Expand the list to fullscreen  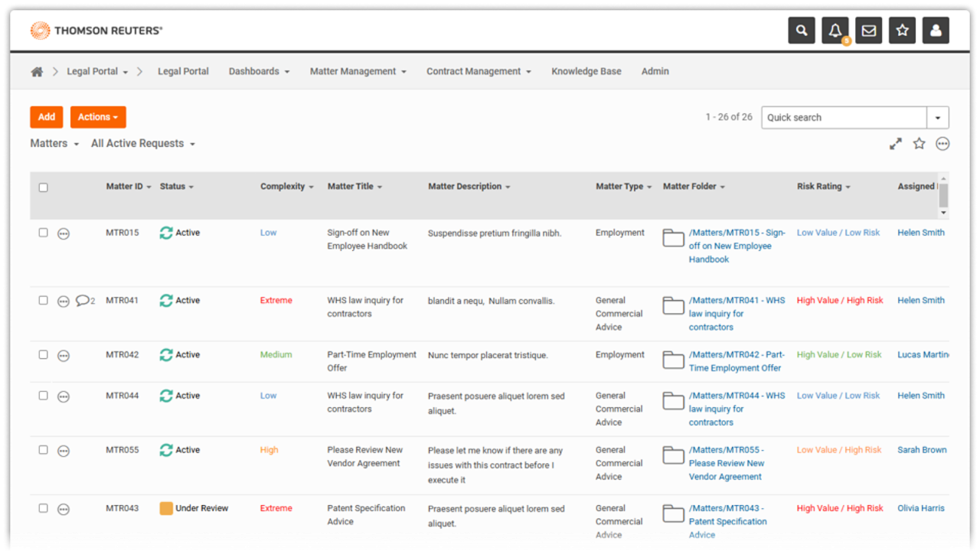[x=895, y=144]
